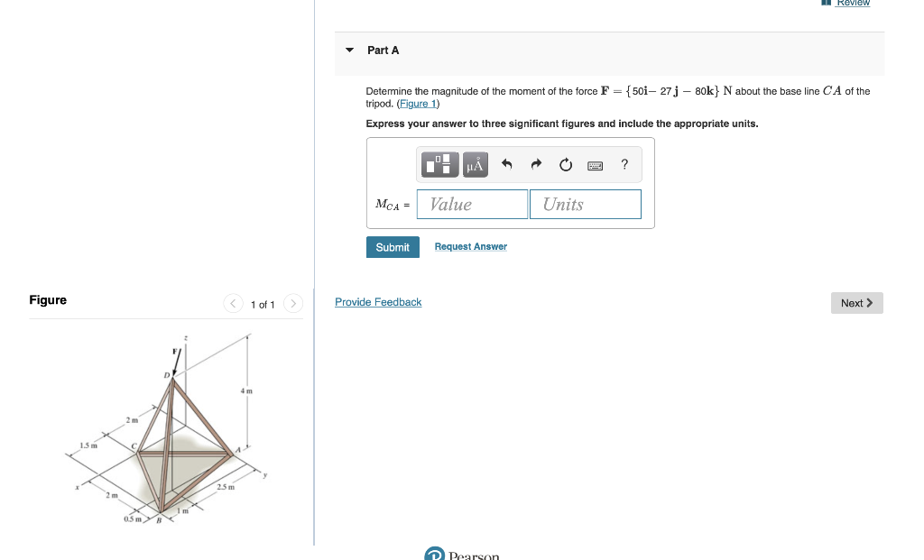Collapse the Part A section
The width and height of the screenshot is (924, 560).
pyautogui.click(x=349, y=50)
